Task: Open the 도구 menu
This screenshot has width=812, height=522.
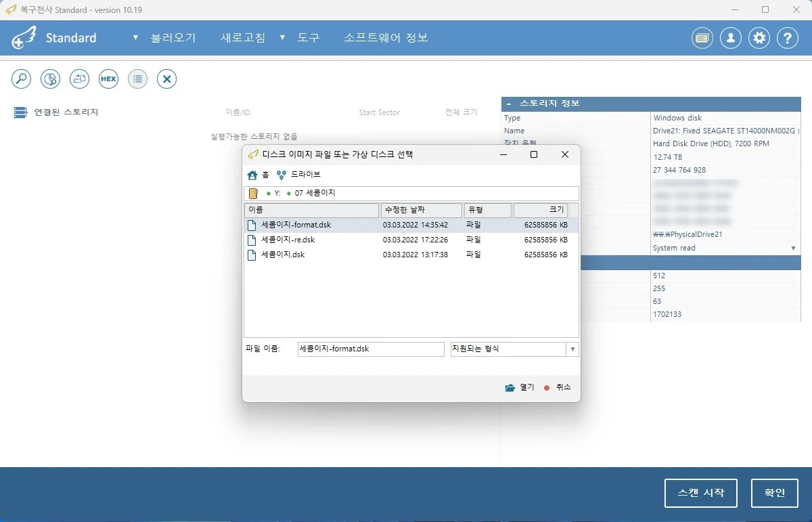Action: click(309, 38)
